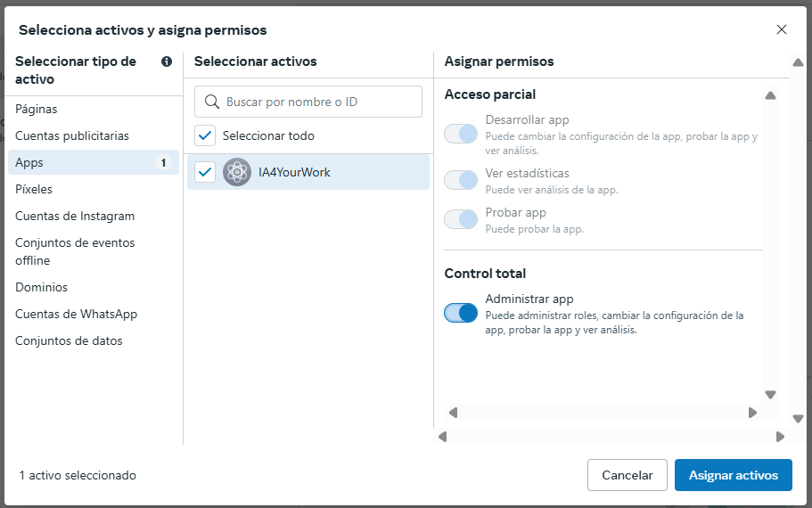Click the IA4YourWork app atom icon
This screenshot has width=812, height=508.
click(237, 172)
